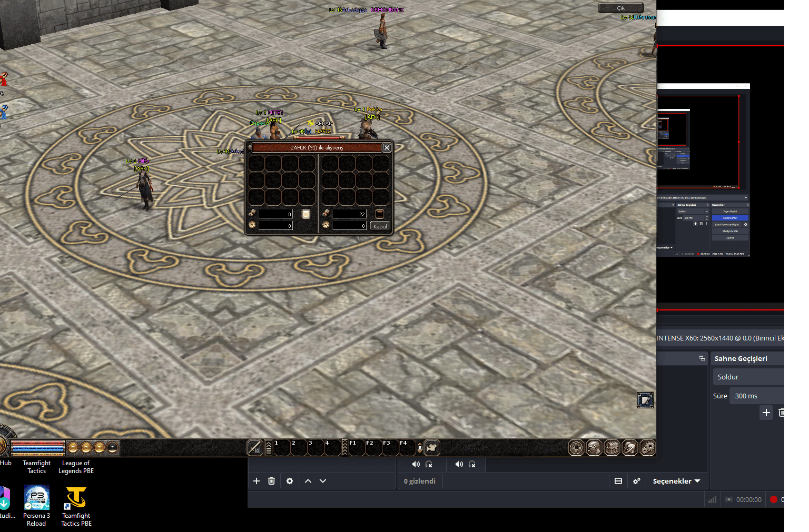Image resolution: width=809 pixels, height=532 pixels.
Task: Open advanced audio properties gears icon
Action: point(637,481)
